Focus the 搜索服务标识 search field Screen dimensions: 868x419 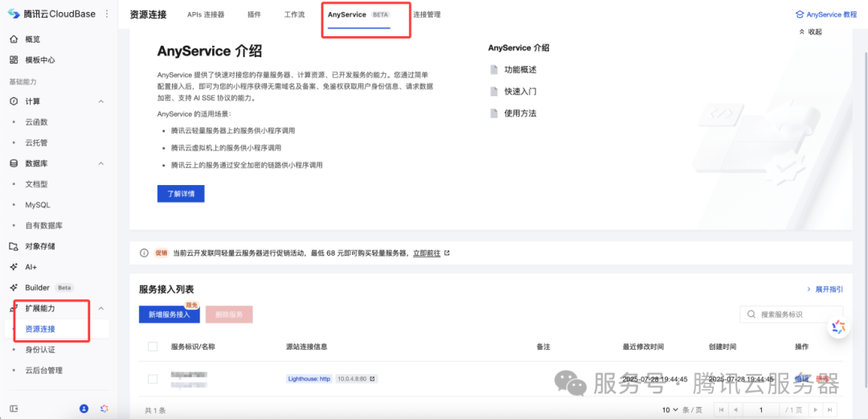(792, 314)
